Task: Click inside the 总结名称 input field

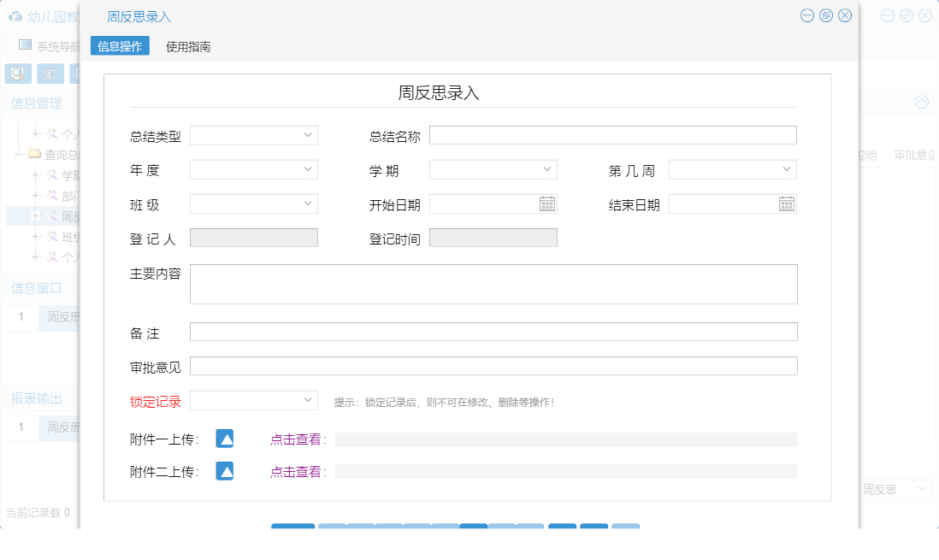Action: (x=611, y=135)
